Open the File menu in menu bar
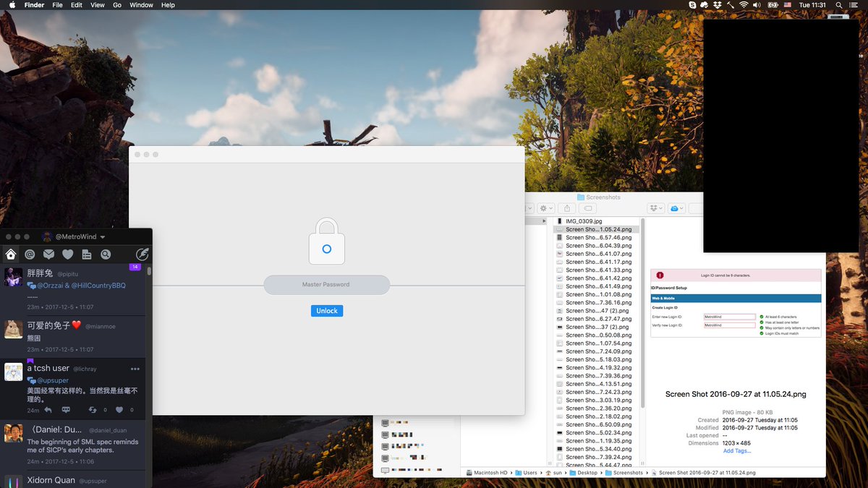868x488 pixels. tap(57, 5)
